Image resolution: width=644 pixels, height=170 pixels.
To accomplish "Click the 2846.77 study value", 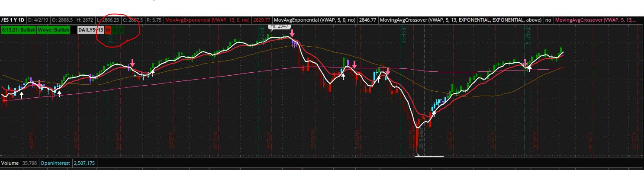I will tap(367, 20).
